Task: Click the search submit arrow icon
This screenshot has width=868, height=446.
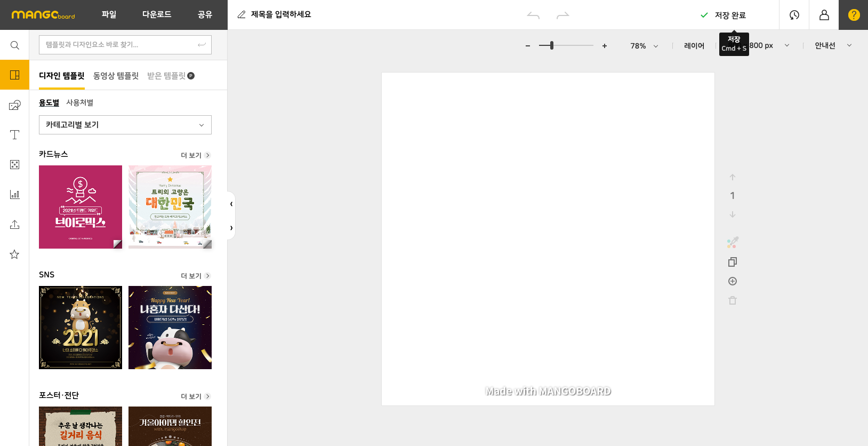Action: (202, 45)
